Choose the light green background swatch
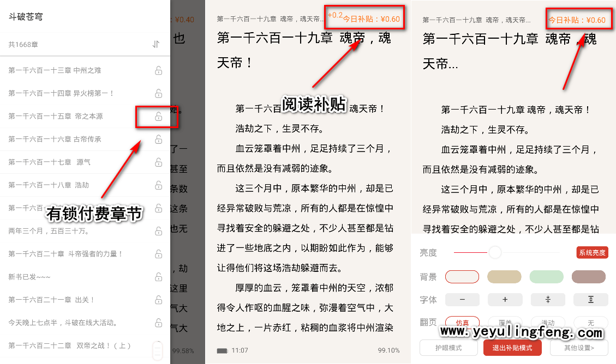Image resolution: width=616 pixels, height=364 pixels. point(547,276)
